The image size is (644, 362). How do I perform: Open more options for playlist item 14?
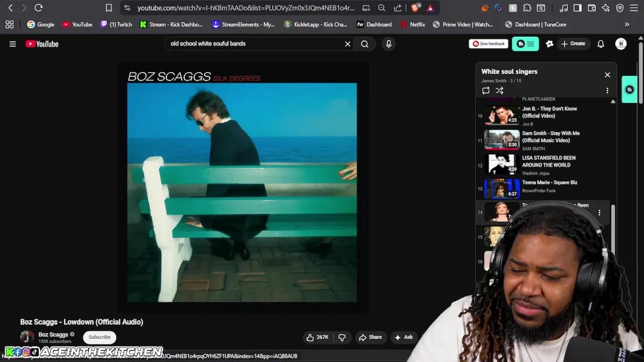[599, 213]
